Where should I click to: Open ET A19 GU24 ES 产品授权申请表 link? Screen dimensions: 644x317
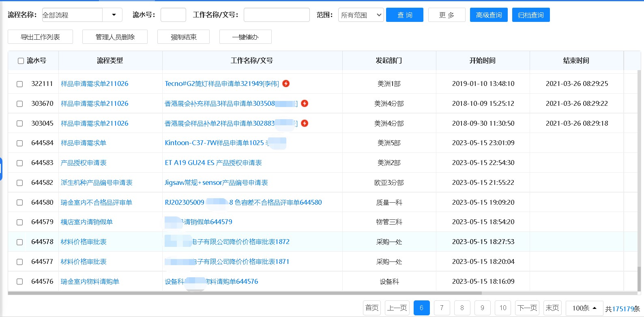point(213,163)
